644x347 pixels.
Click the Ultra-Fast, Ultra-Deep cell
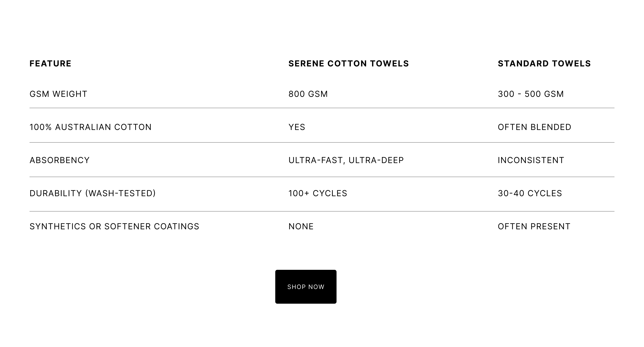tap(346, 160)
